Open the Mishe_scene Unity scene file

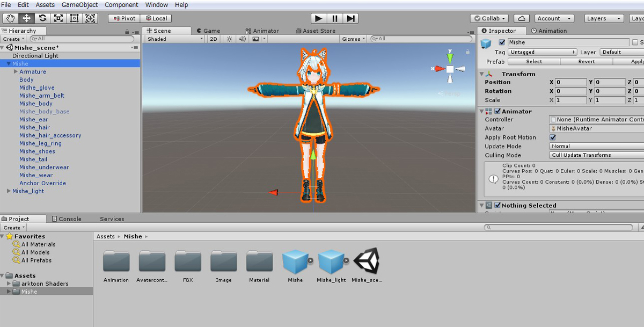click(x=367, y=262)
